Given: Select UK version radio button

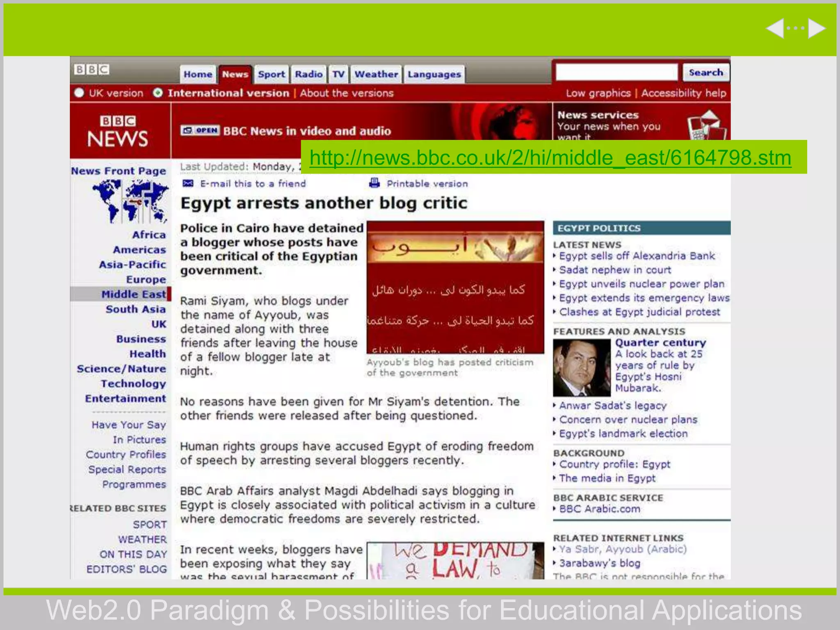Looking at the screenshot, I should pyautogui.click(x=79, y=93).
